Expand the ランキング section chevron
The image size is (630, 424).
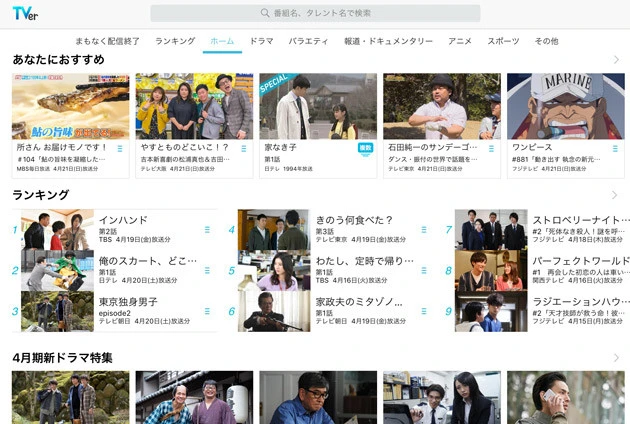616,195
